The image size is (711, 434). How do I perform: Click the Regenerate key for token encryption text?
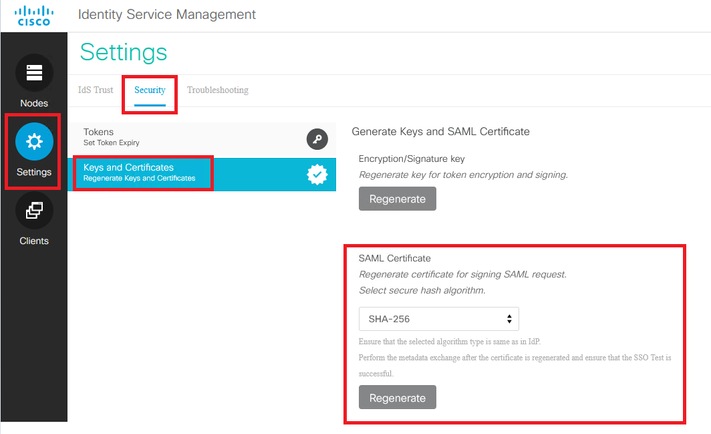463,175
